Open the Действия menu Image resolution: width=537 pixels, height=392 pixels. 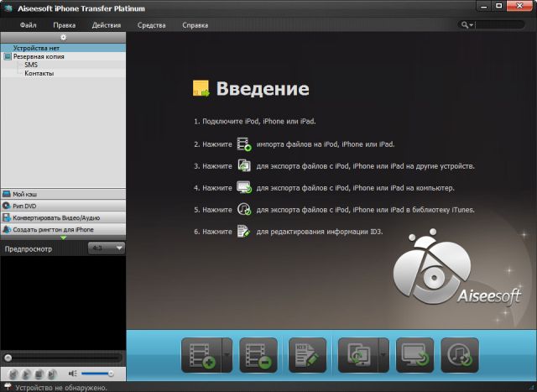tap(107, 25)
